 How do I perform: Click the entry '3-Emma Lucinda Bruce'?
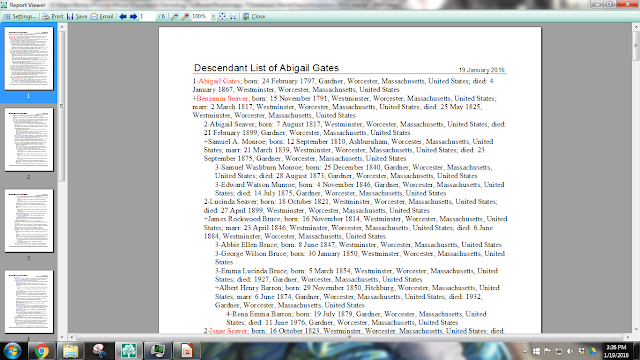251,271
